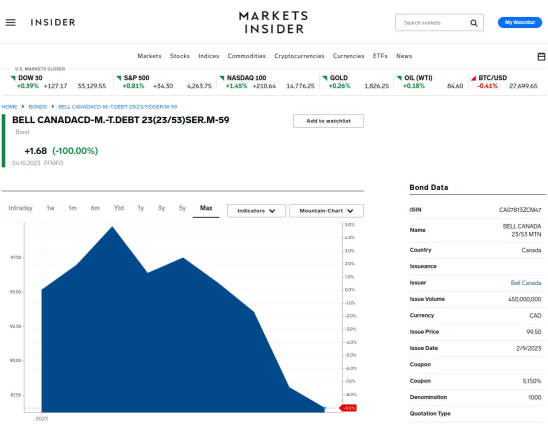Open the Markets Insider home logo
This screenshot has width=548, height=425.
coord(273,22)
